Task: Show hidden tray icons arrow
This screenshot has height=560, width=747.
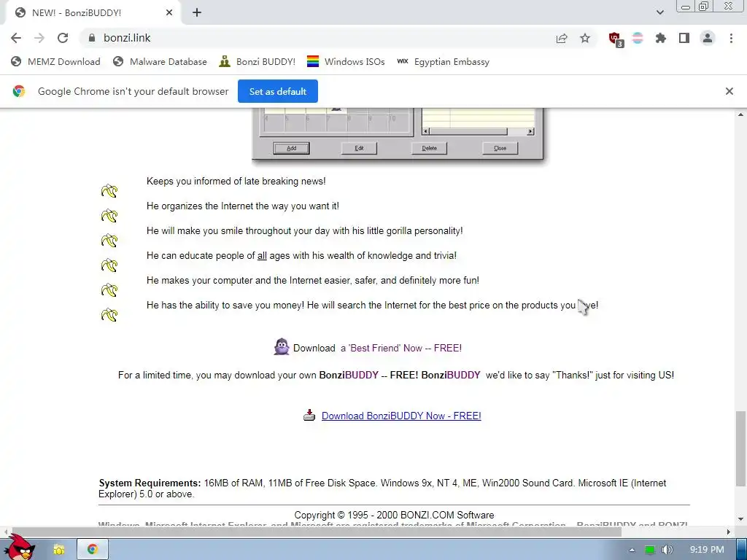Action: [x=632, y=550]
